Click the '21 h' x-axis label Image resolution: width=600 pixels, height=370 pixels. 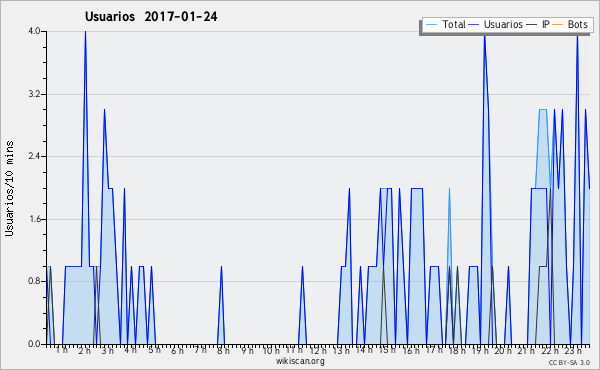[527, 350]
